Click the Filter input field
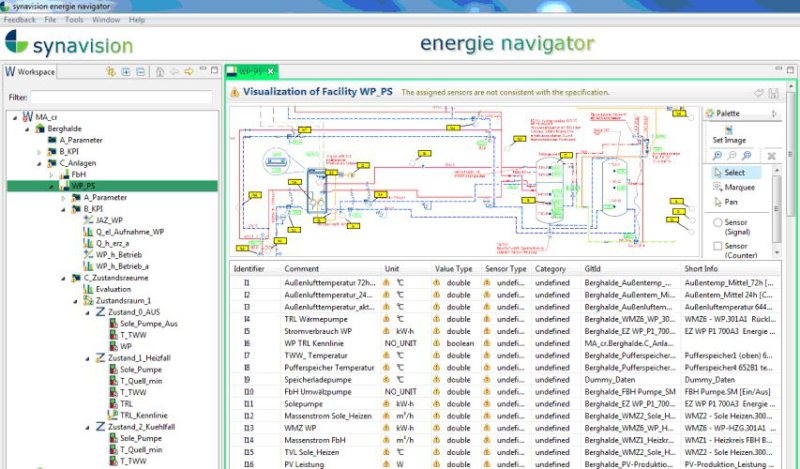 [x=121, y=97]
